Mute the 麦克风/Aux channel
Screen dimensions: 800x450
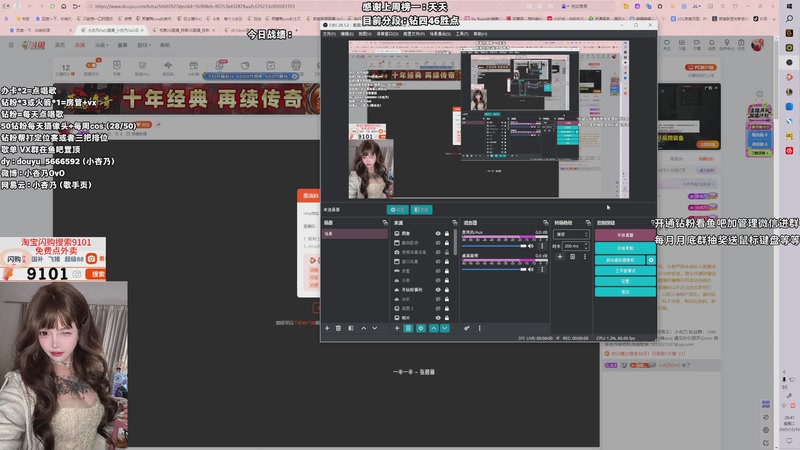531,246
